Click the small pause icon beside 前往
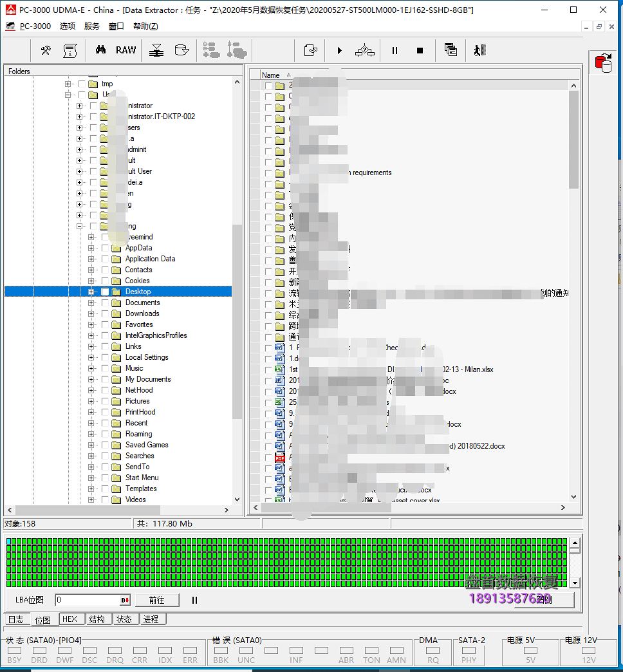Viewport: 623px width, 672px height. [x=194, y=600]
